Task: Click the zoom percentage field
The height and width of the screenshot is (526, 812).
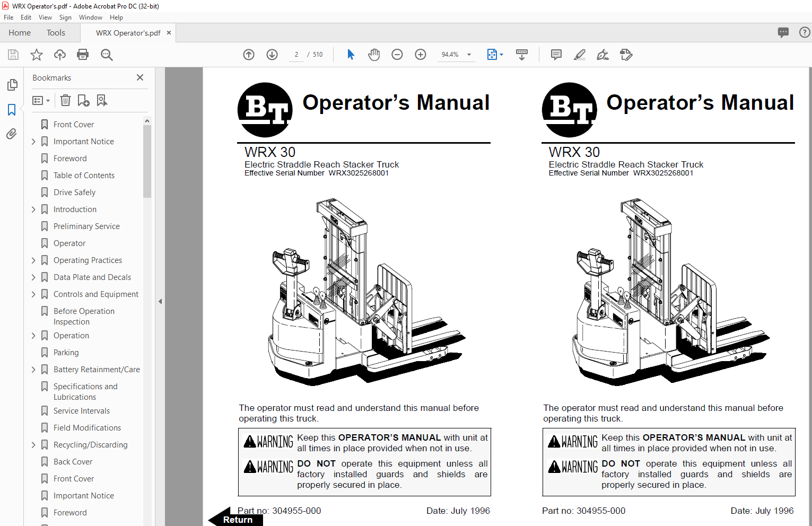Action: pyautogui.click(x=450, y=55)
